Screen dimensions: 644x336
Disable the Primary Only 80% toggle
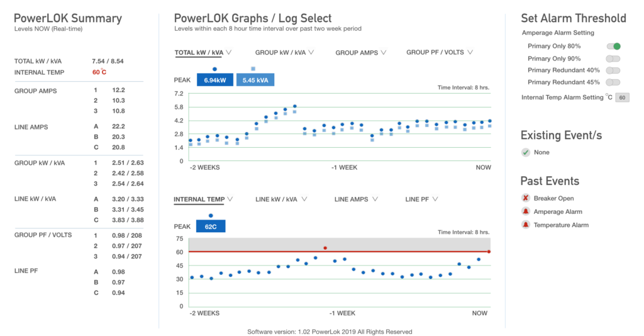pos(613,47)
